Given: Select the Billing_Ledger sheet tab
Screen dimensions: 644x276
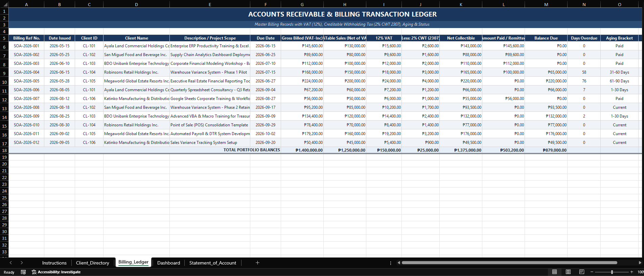Looking at the screenshot, I should [133, 262].
